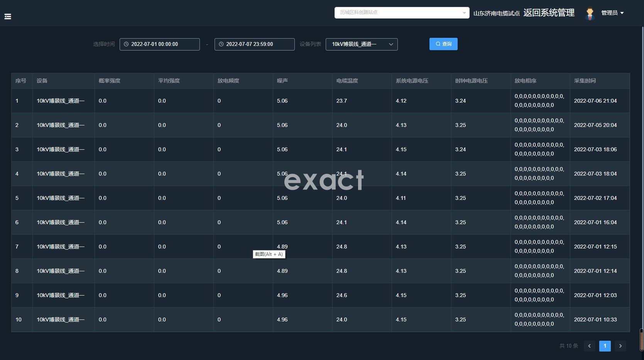The width and height of the screenshot is (644, 360).
Task: Open the 管理员 user dropdown
Action: point(612,13)
